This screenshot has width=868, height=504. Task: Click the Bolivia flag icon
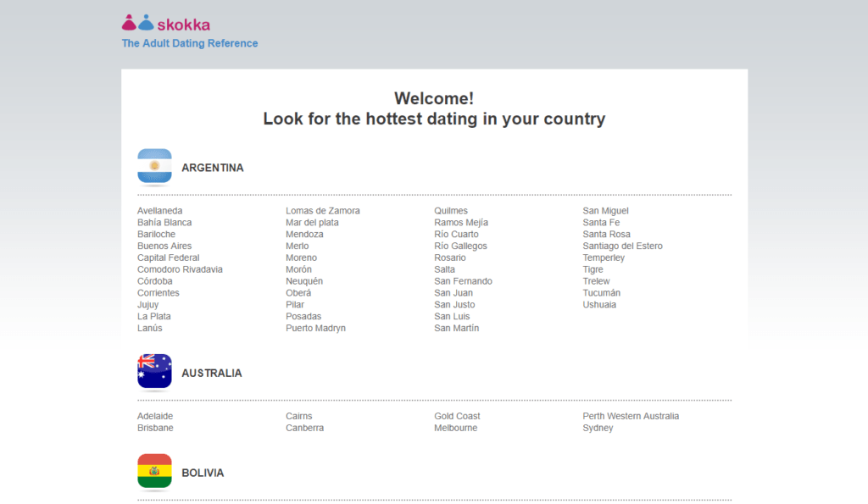click(154, 471)
